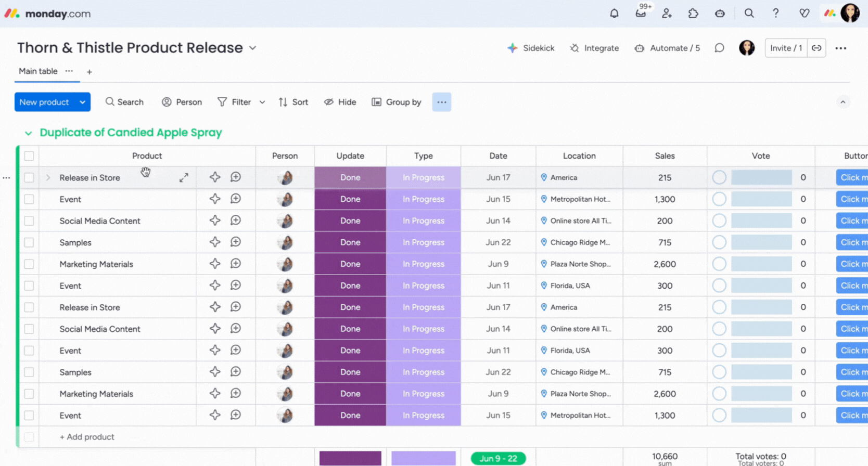Image resolution: width=868 pixels, height=466 pixels.
Task: Expand Release in Store item page
Action: (184, 178)
